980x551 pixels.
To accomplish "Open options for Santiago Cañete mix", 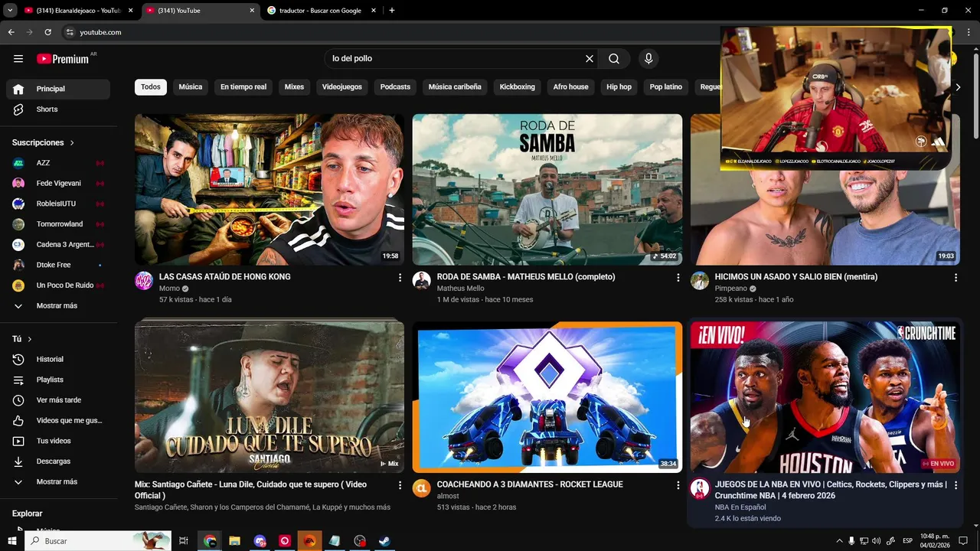I will 400,485.
